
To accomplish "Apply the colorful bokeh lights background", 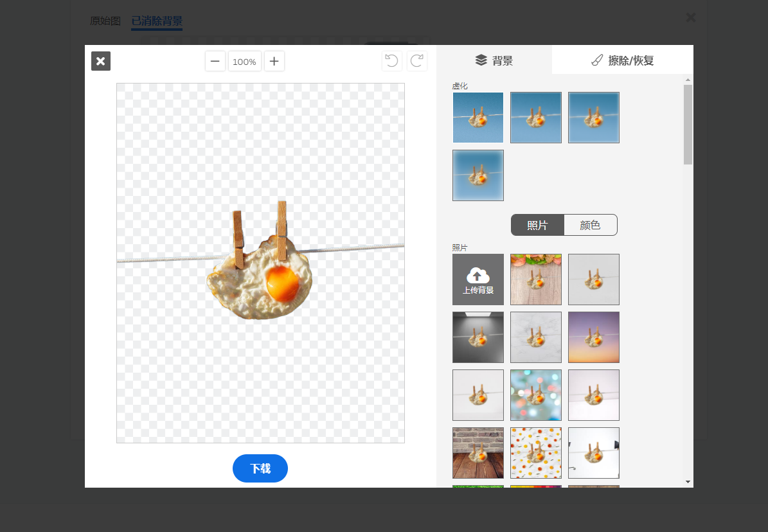I will (536, 395).
